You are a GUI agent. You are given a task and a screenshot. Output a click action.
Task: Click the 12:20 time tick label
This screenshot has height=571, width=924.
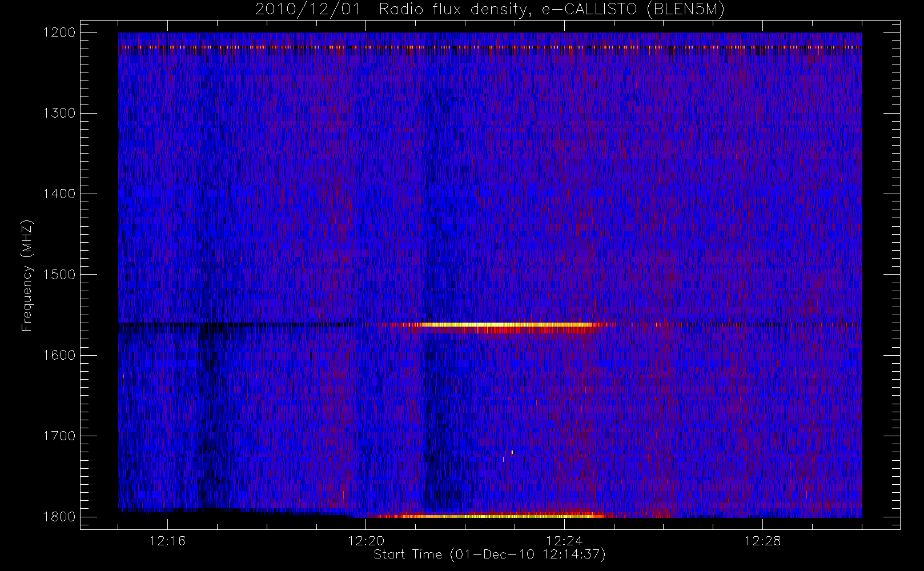366,541
